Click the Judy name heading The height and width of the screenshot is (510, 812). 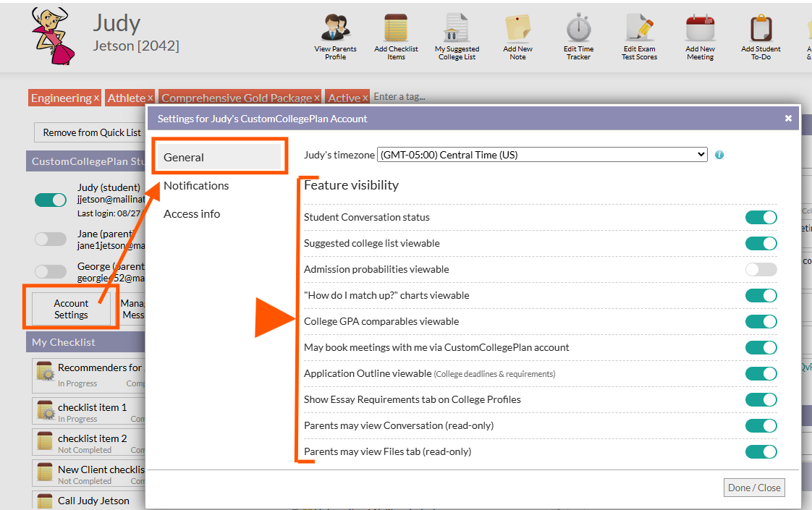pos(117,23)
